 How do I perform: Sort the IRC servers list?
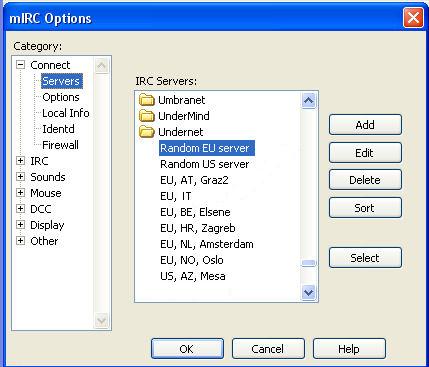coord(365,208)
